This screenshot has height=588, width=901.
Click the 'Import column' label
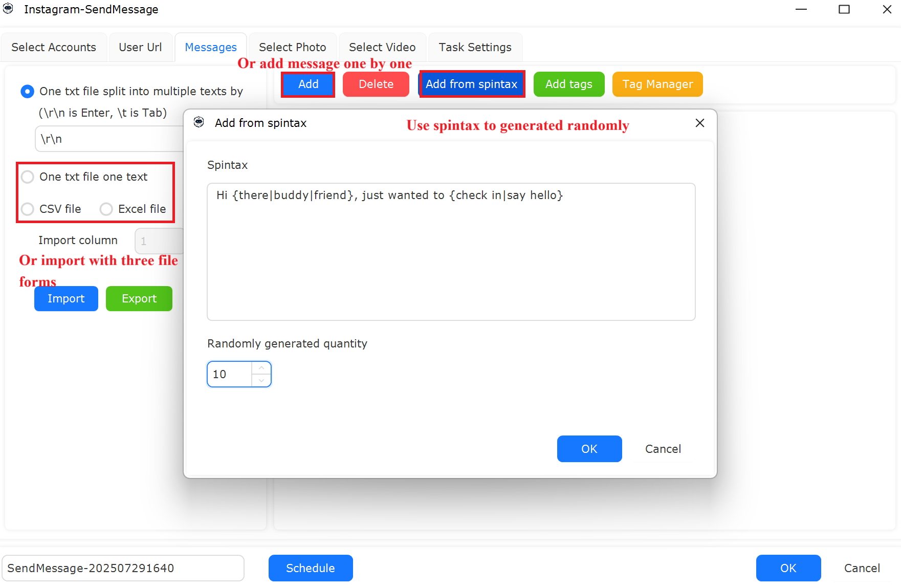[78, 241]
